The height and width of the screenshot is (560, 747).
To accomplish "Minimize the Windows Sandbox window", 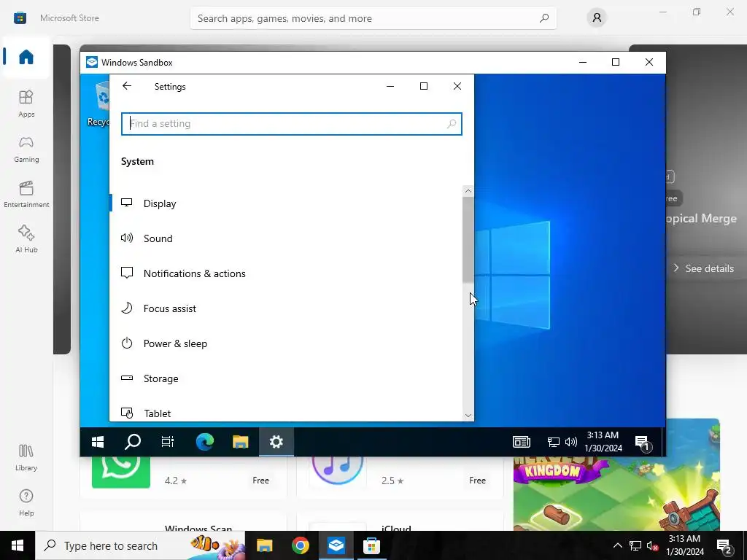I will click(583, 63).
